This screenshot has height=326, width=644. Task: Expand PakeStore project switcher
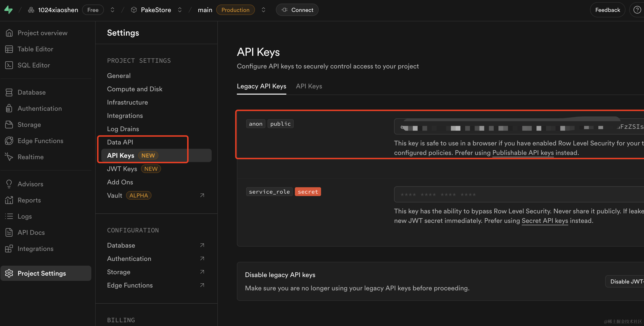pyautogui.click(x=180, y=10)
